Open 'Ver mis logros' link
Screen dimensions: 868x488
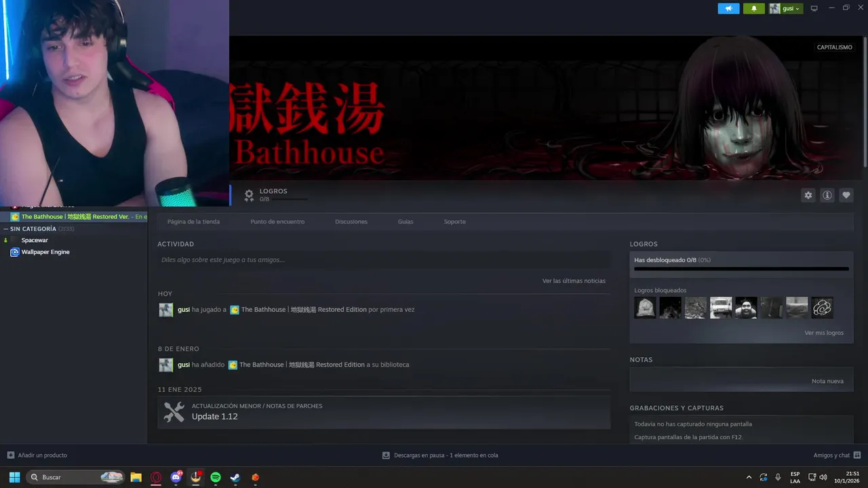pyautogui.click(x=824, y=333)
